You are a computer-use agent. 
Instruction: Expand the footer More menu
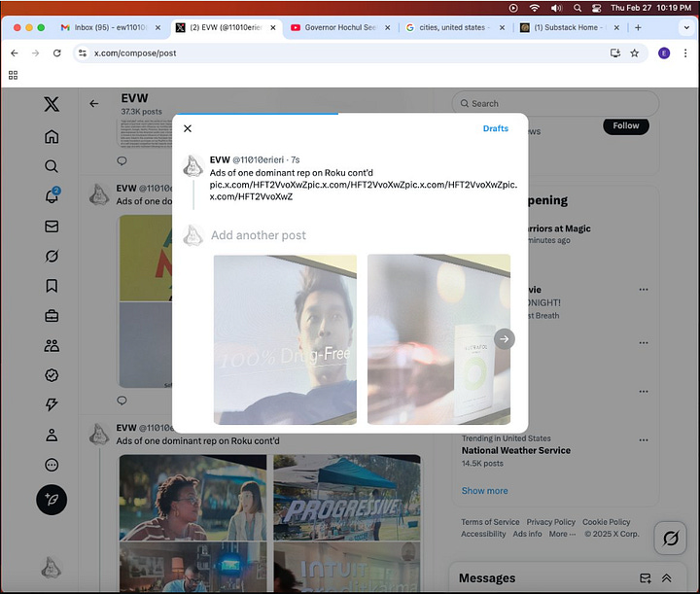562,534
